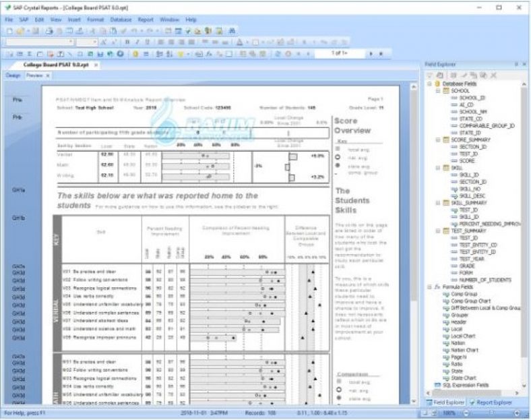The height and width of the screenshot is (420, 531).
Task: Collapse the Database Fields node
Action: (430, 84)
